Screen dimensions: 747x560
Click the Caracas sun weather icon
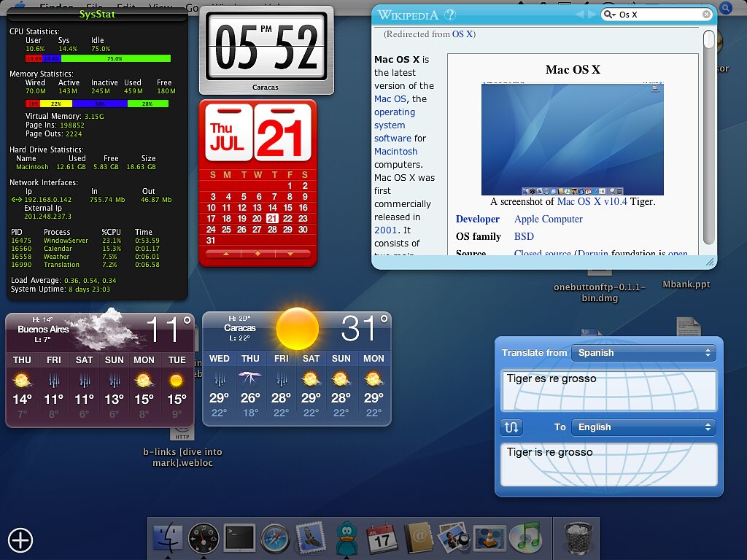tap(298, 329)
